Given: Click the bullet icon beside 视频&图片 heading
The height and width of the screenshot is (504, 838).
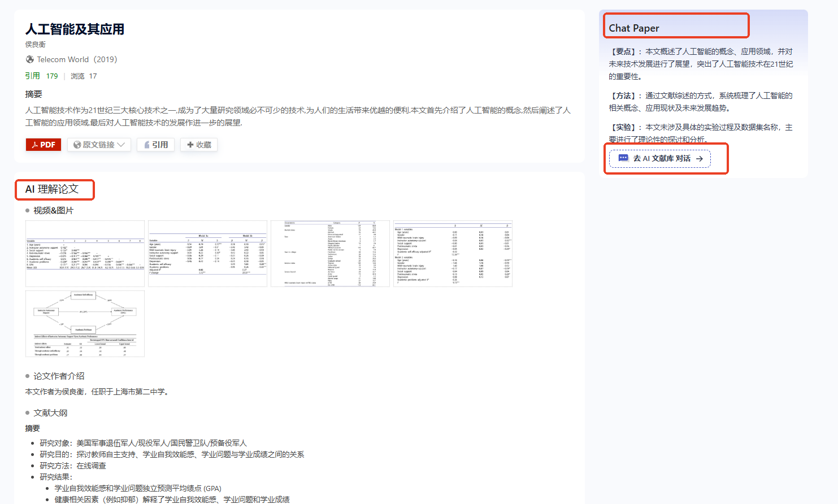Looking at the screenshot, I should pos(27,210).
